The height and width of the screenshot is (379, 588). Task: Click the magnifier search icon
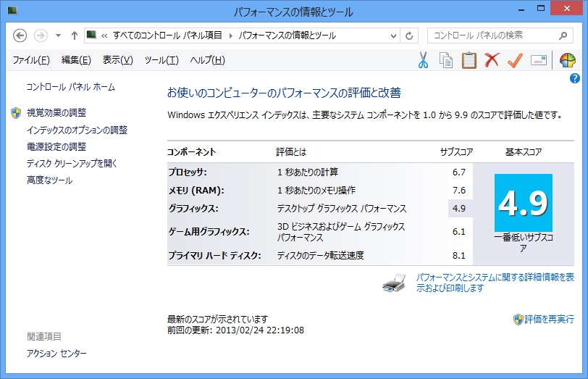click(x=563, y=36)
